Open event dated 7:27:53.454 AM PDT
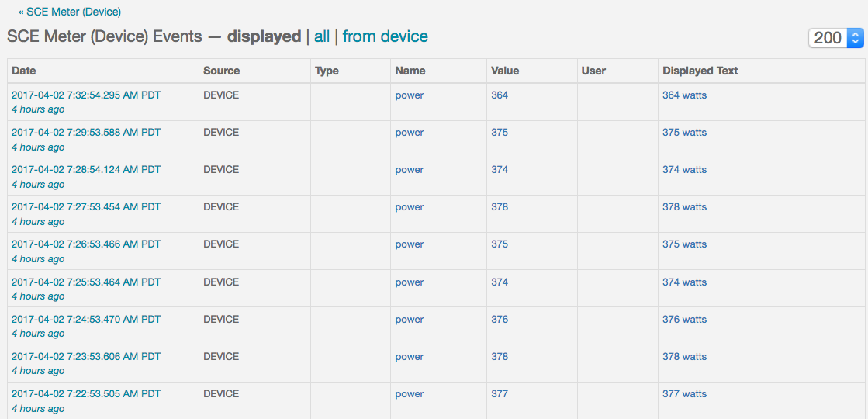 (86, 207)
